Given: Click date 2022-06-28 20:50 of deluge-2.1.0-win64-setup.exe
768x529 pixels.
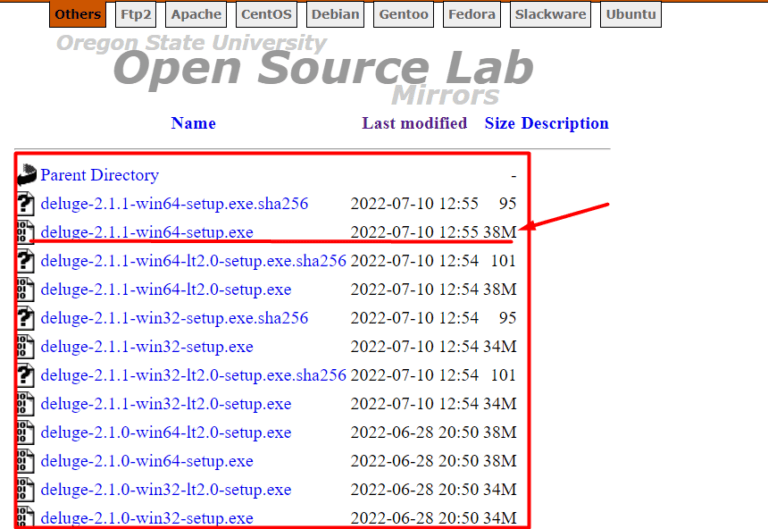Looking at the screenshot, I should [414, 461].
